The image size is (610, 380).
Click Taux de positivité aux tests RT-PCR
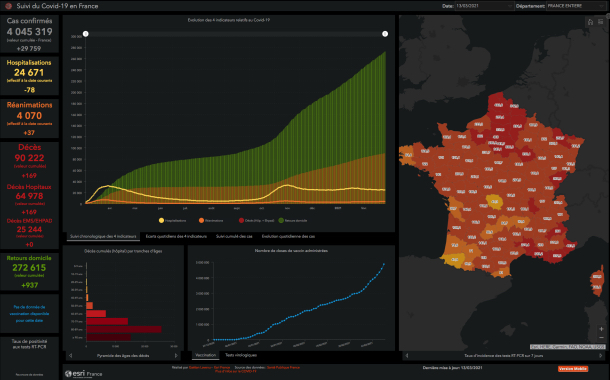tap(29, 343)
